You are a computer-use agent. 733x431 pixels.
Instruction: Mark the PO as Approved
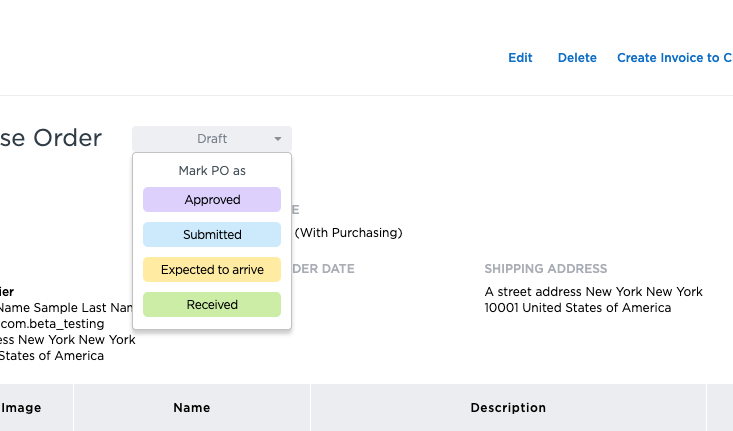[x=212, y=200]
